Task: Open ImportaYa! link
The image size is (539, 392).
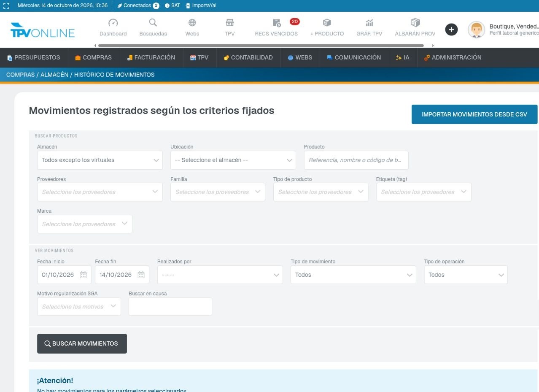Action: tap(201, 6)
